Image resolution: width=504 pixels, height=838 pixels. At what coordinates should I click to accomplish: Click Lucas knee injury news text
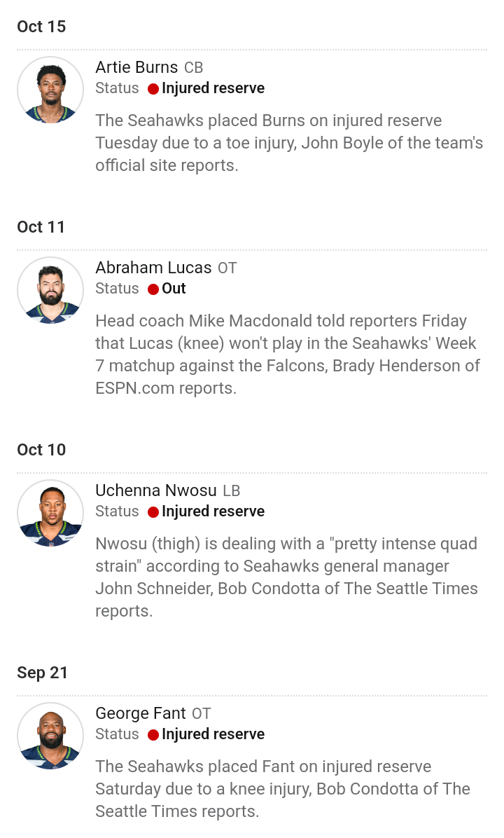pos(288,355)
